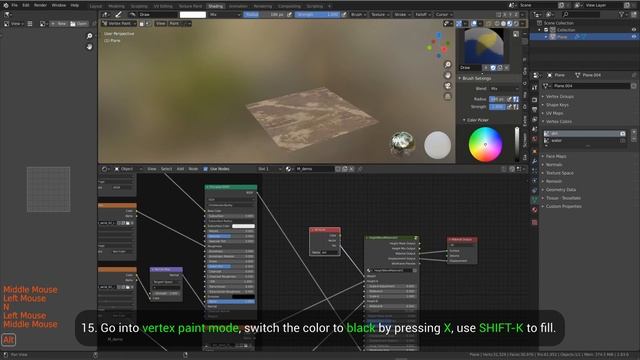Select the Draw brush tool icon in header
This screenshot has height=360, width=640.
point(118,15)
